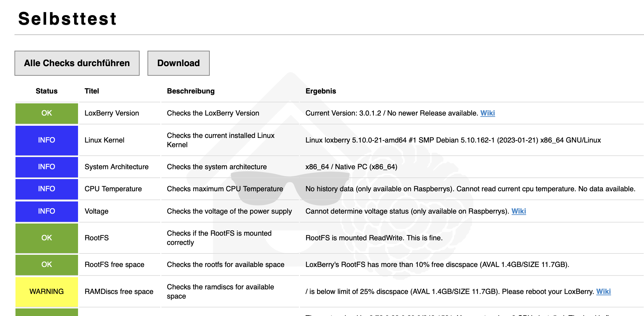Click the Selbsttest page heading

(x=67, y=19)
